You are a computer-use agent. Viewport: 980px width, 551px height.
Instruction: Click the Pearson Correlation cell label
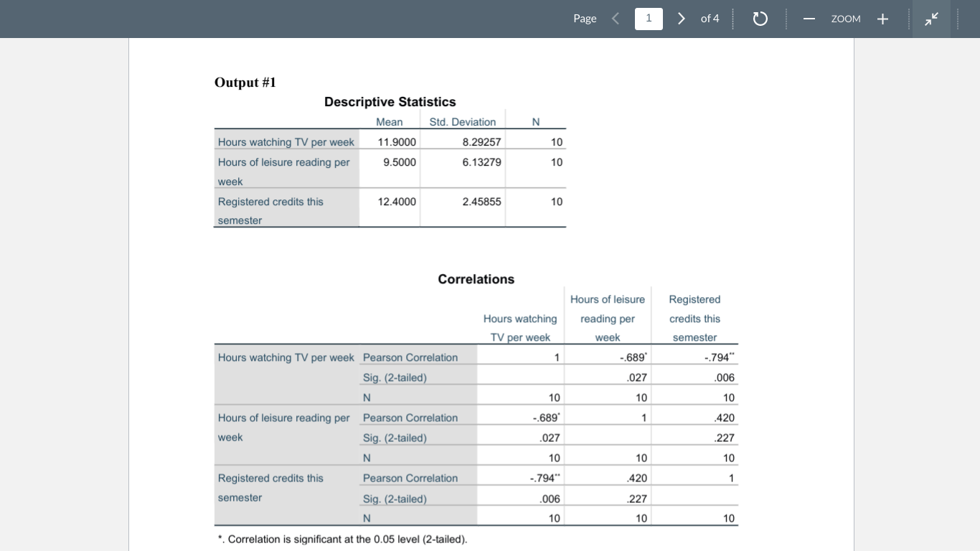coord(410,357)
